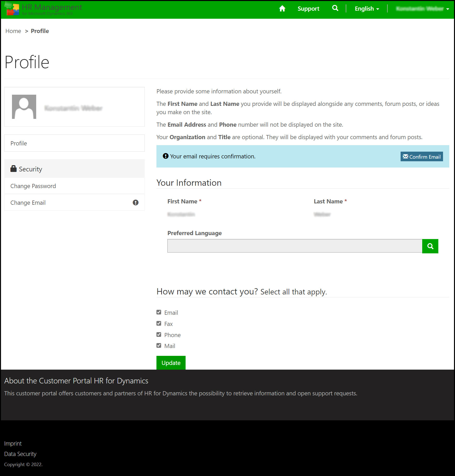The height and width of the screenshot is (476, 455).
Task: Untick the Mail contact checkbox
Action: pyautogui.click(x=159, y=345)
